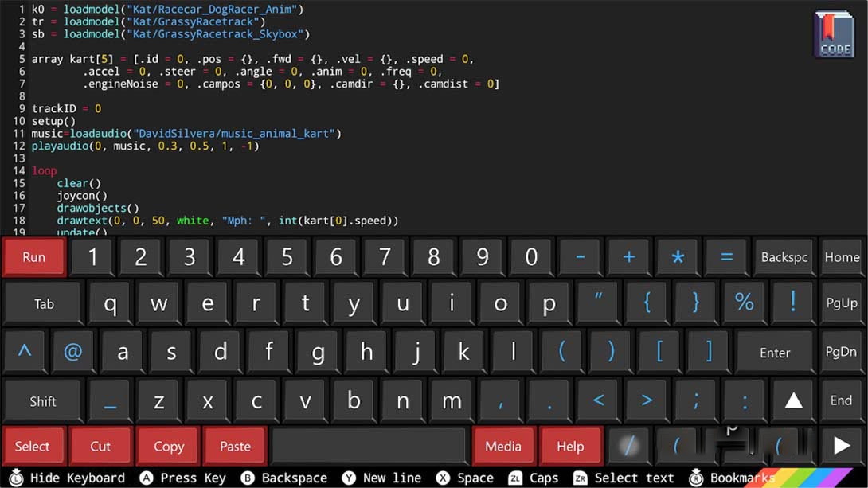868x488 pixels.
Task: Tap the wide spacebar key
Action: pos(369,446)
